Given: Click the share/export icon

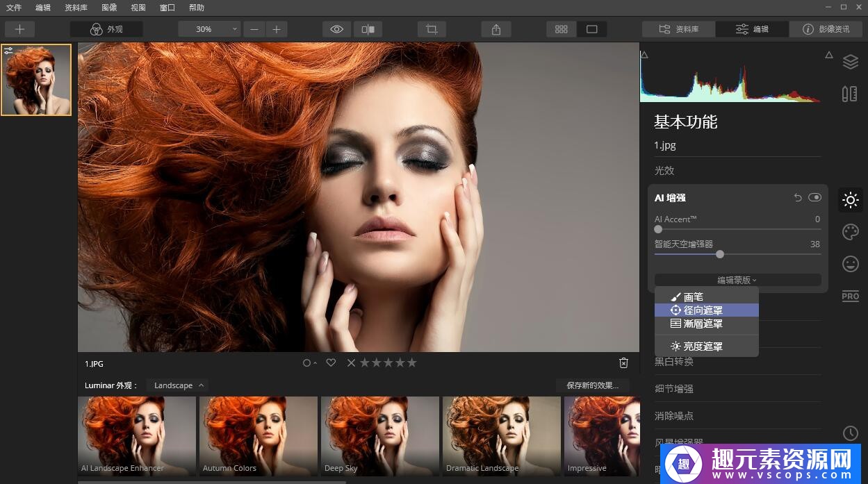Looking at the screenshot, I should (496, 29).
